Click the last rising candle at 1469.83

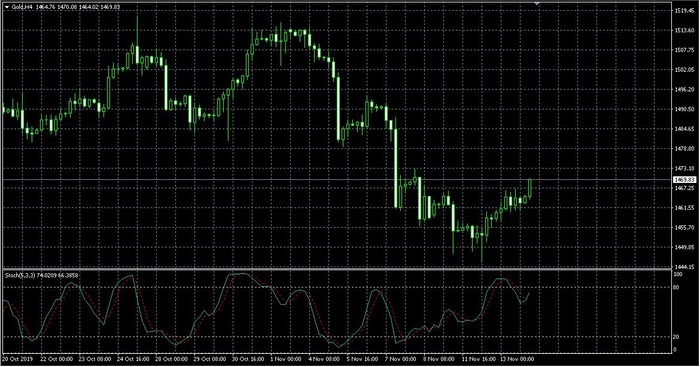(x=530, y=188)
